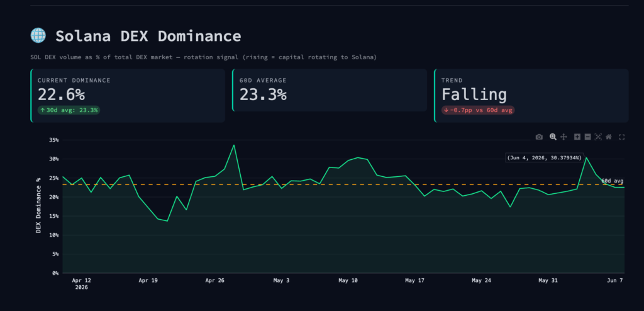This screenshot has width=644, height=311.
Task: Open chart in fullscreen view
Action: coord(622,137)
